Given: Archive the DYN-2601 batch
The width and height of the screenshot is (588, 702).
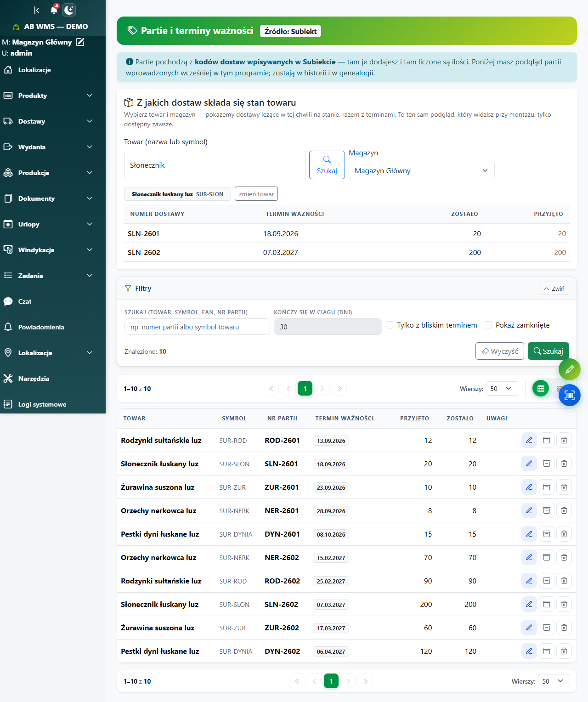Looking at the screenshot, I should click(547, 534).
